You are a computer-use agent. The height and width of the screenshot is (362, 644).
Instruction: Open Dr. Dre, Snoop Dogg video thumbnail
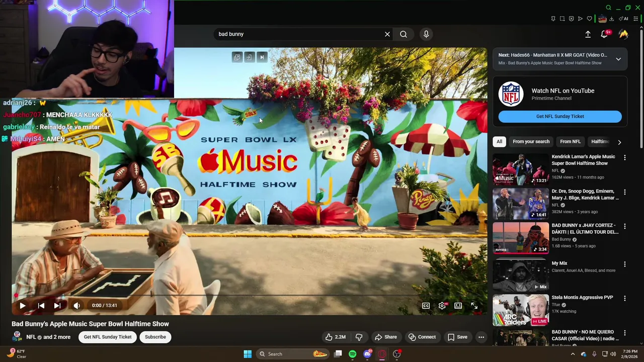520,204
